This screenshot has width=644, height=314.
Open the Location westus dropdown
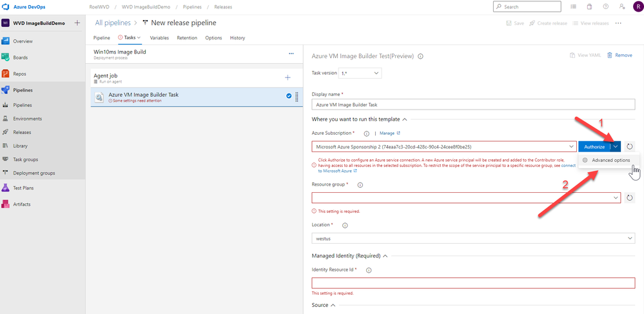point(473,239)
